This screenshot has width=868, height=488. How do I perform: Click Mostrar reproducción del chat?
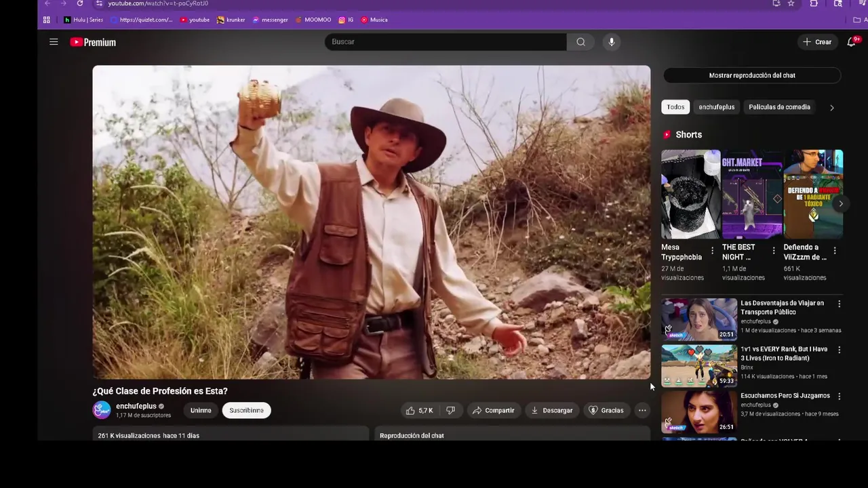pyautogui.click(x=752, y=75)
